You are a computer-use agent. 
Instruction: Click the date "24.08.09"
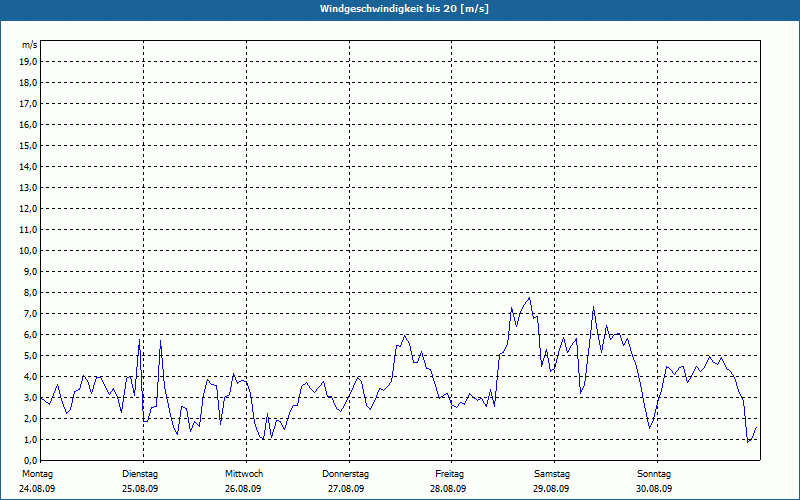coord(37,489)
